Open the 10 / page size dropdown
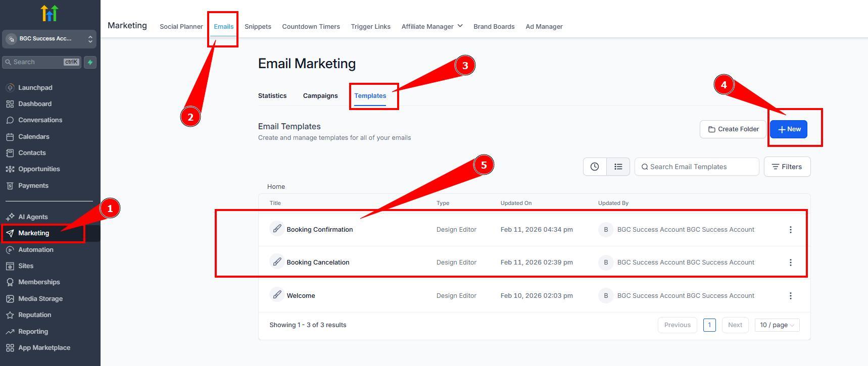 pyautogui.click(x=777, y=325)
